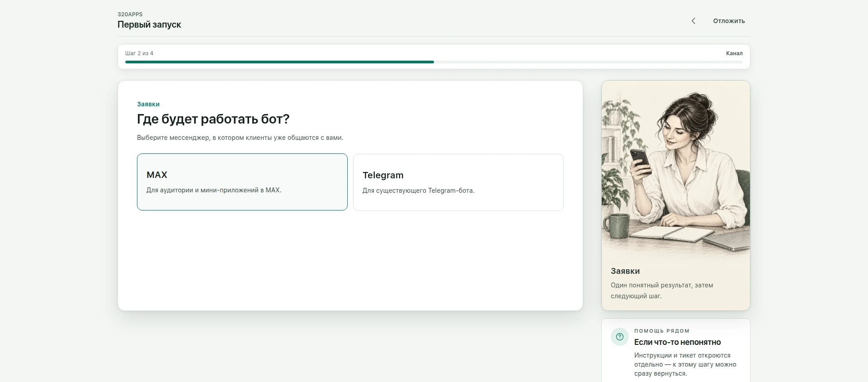This screenshot has width=868, height=382.
Task: Click the 'Шаг 2 из 4' step label
Action: coord(139,53)
